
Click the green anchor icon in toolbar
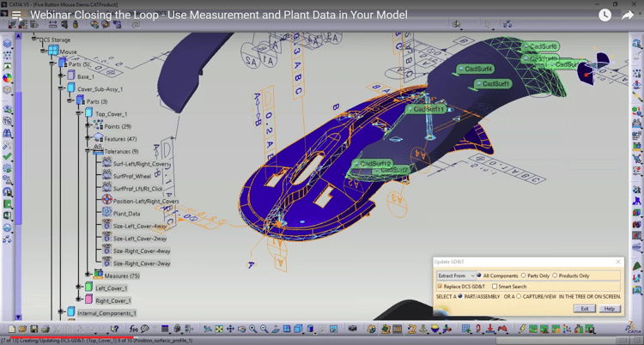coord(423,329)
